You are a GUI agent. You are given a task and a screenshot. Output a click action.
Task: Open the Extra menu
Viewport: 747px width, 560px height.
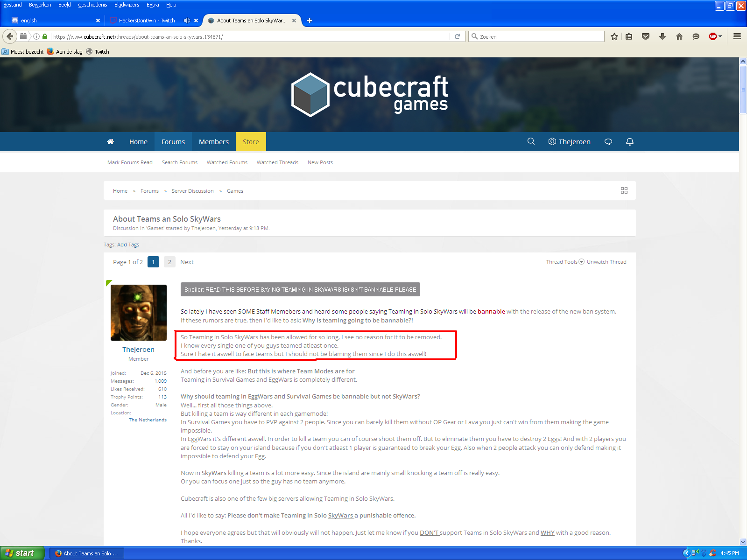coord(153,5)
